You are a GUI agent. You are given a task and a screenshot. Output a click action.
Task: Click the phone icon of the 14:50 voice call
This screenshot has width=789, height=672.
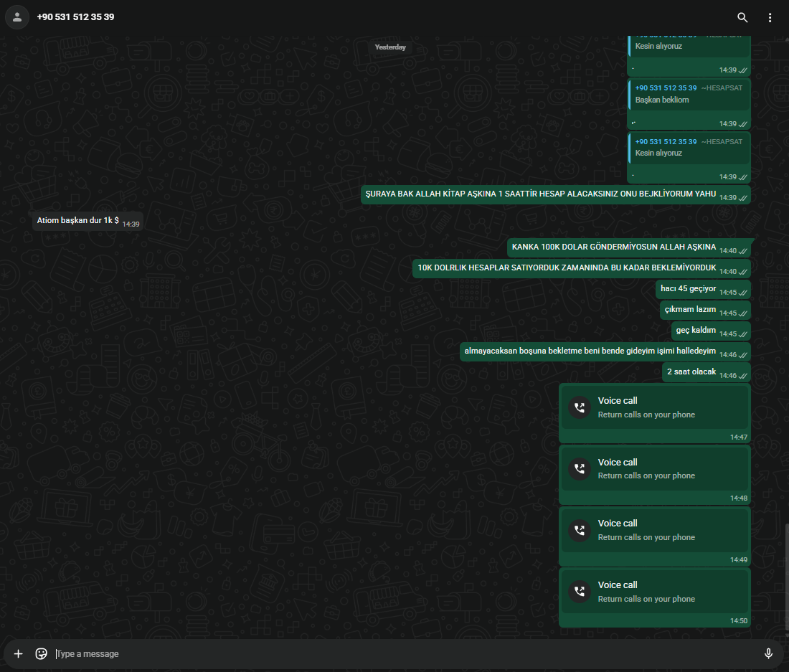tap(580, 592)
